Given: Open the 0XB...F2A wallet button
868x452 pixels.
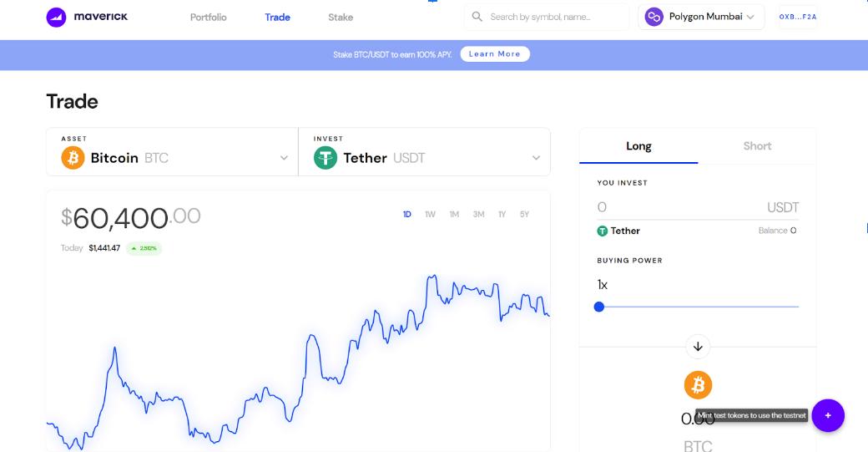Looking at the screenshot, I should point(797,17).
